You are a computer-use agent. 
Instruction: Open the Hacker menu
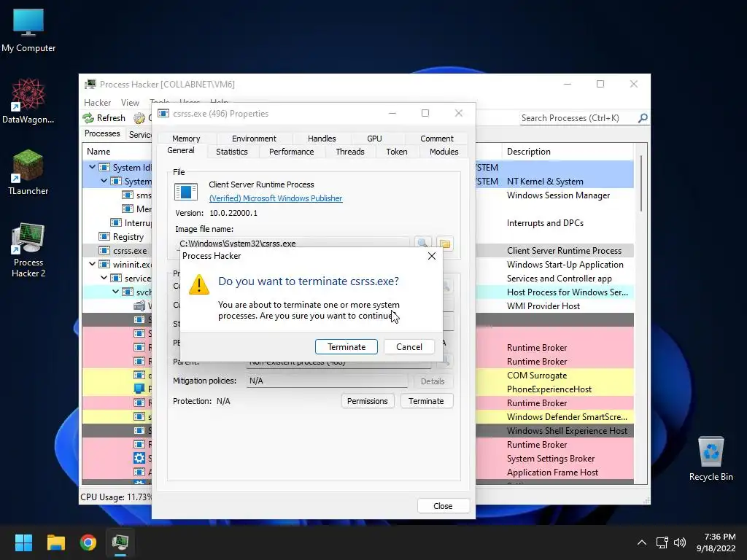97,102
